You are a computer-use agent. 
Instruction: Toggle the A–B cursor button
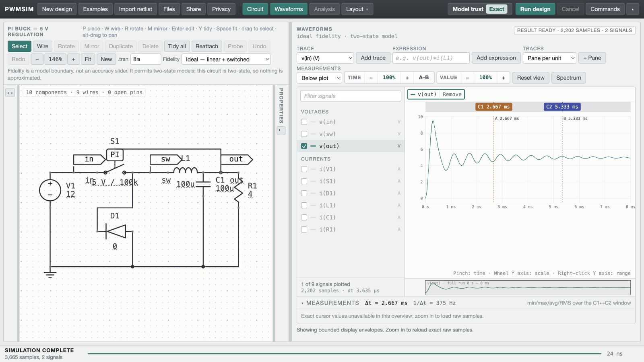[424, 78]
